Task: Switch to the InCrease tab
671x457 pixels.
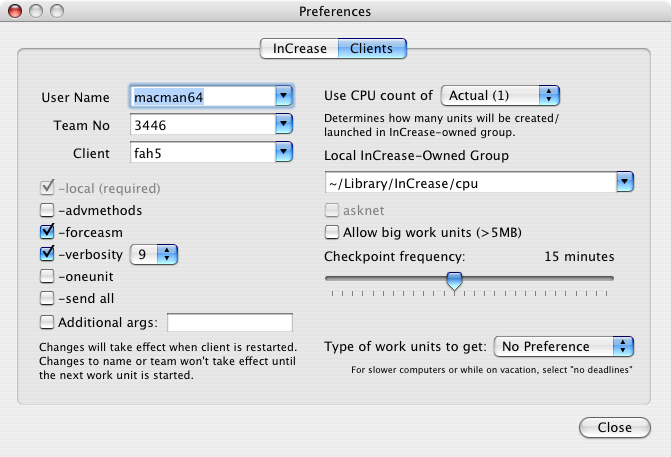Action: (299, 48)
